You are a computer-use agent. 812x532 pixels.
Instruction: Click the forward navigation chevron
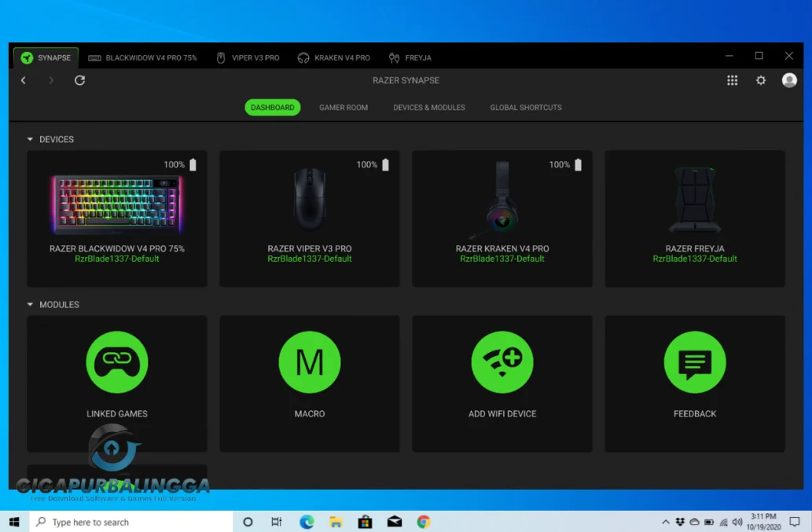pyautogui.click(x=50, y=79)
